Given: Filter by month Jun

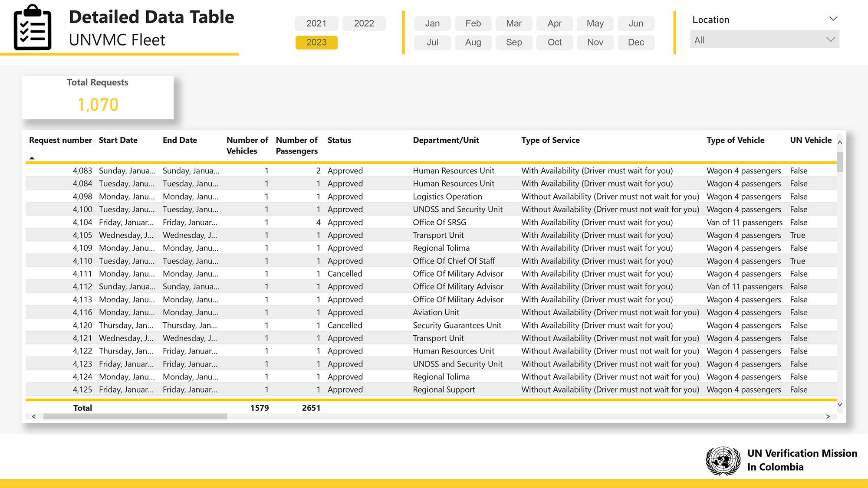Looking at the screenshot, I should coord(636,23).
